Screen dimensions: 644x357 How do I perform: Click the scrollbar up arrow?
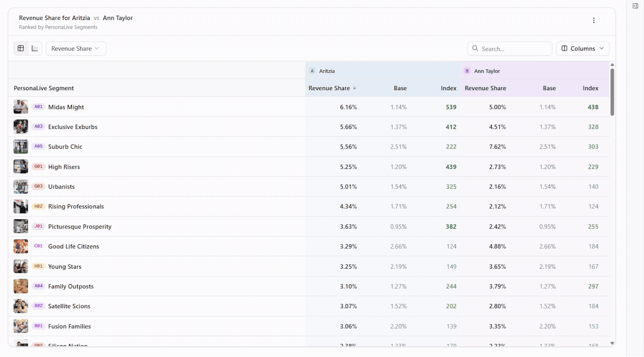click(x=612, y=65)
